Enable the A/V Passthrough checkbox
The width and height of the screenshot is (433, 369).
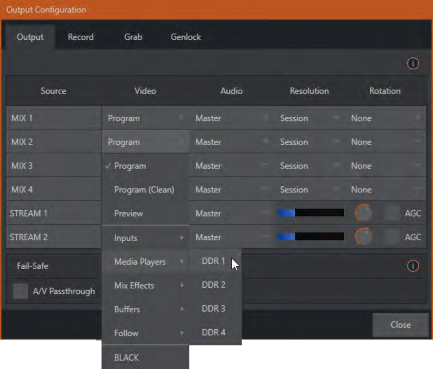pos(20,291)
